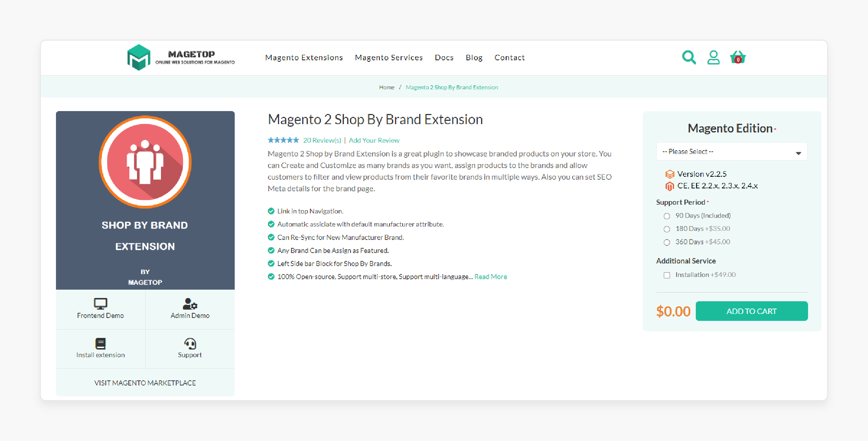Screen dimensions: 868x441
Task: Open the user account icon
Action: point(713,57)
